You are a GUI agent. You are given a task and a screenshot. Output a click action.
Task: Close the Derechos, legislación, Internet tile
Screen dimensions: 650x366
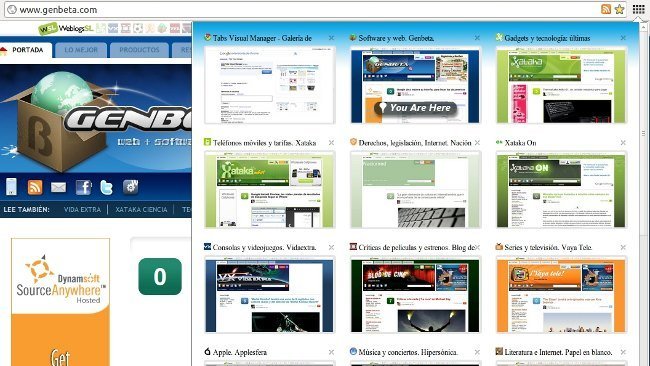coord(477,143)
